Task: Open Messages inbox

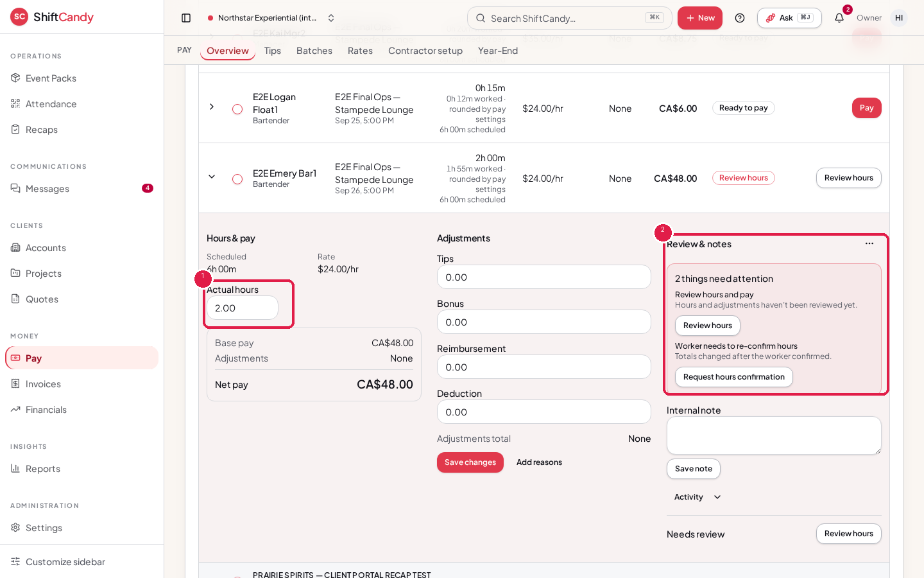Action: tap(82, 189)
